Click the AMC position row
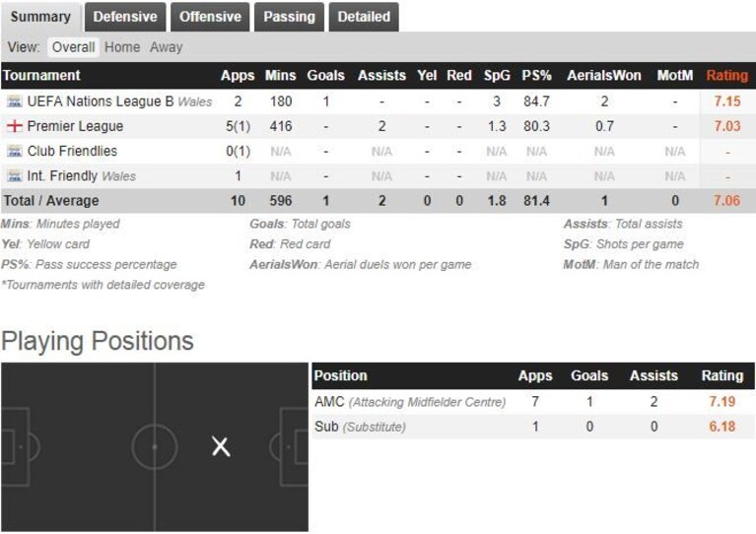The height and width of the screenshot is (534, 756). tap(533, 401)
